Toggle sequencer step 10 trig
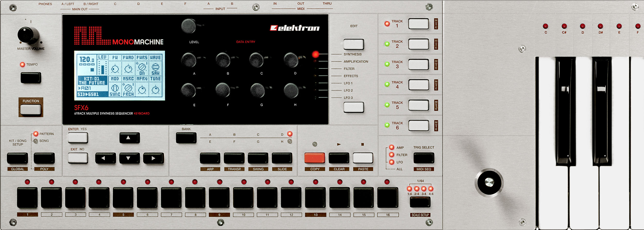644x230 pixels. pos(243,198)
